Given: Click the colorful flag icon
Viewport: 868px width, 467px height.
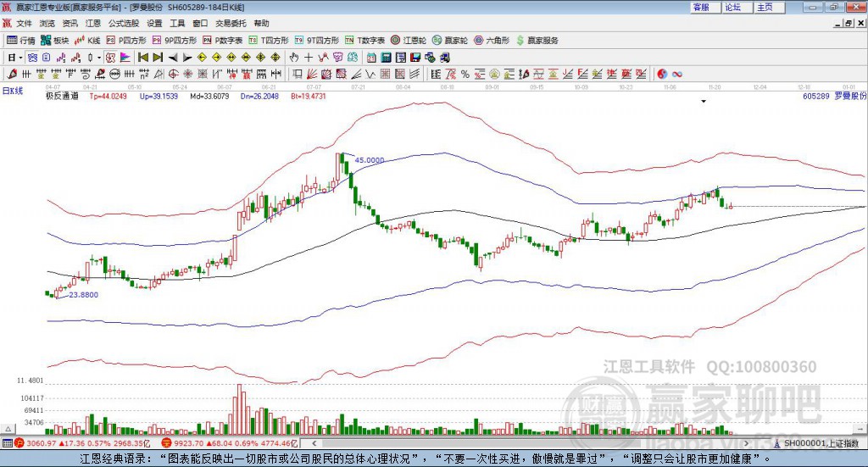Looking at the screenshot, I should (x=125, y=58).
